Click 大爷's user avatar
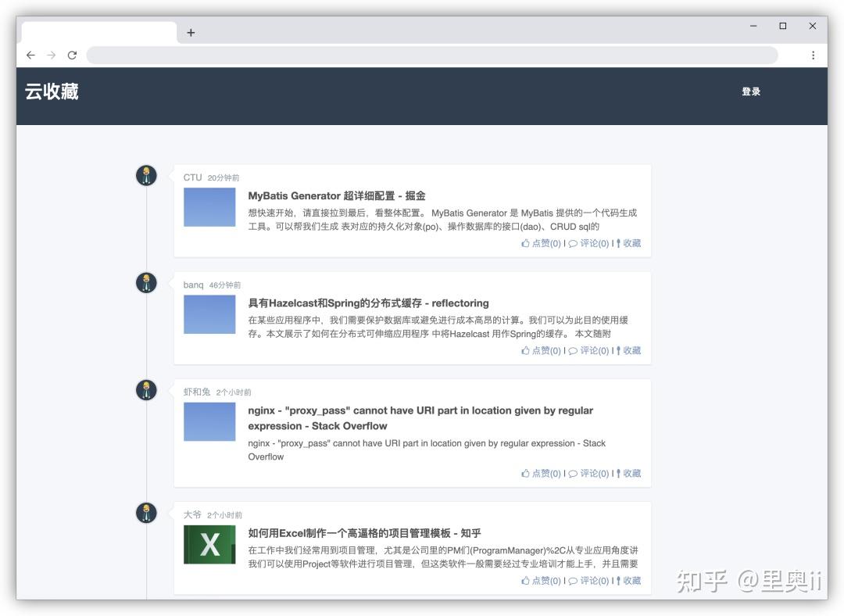This screenshot has width=844, height=616. point(146,513)
